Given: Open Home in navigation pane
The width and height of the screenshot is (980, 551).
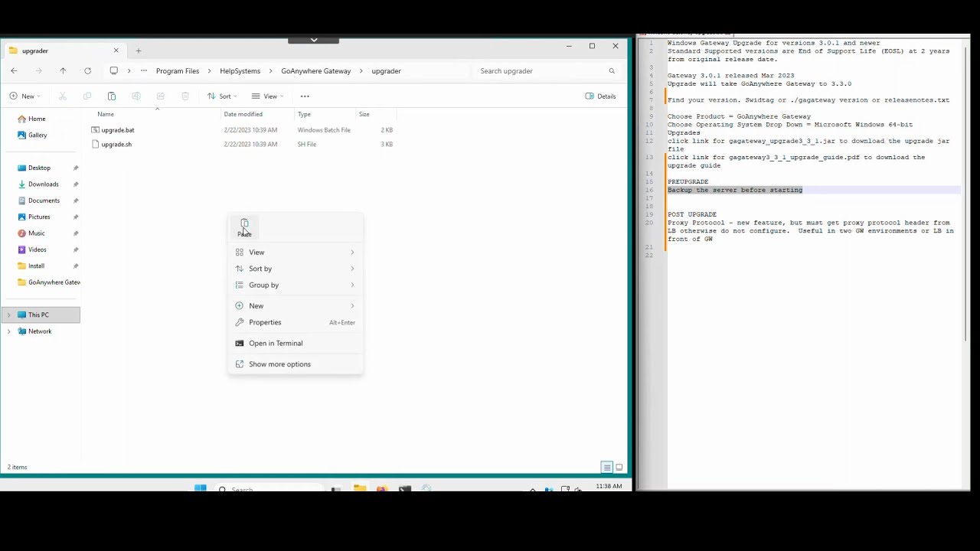Looking at the screenshot, I should tap(37, 119).
